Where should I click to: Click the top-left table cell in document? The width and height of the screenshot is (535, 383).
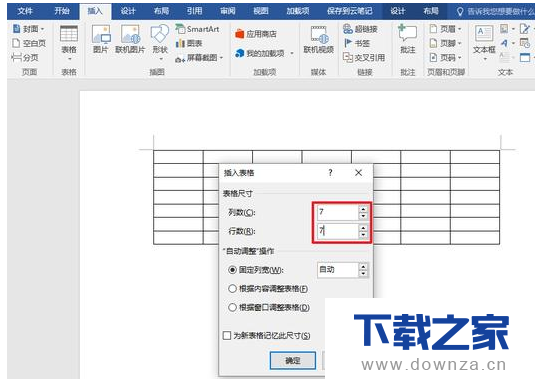[178, 157]
